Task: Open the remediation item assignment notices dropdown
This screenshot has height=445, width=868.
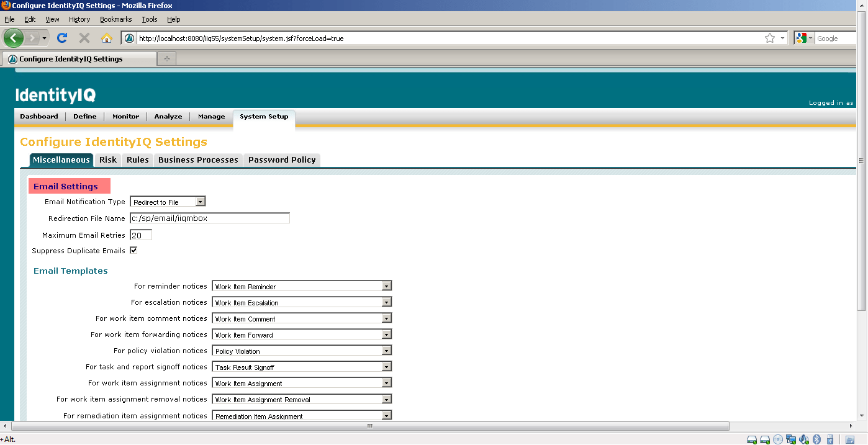Action: click(x=302, y=415)
